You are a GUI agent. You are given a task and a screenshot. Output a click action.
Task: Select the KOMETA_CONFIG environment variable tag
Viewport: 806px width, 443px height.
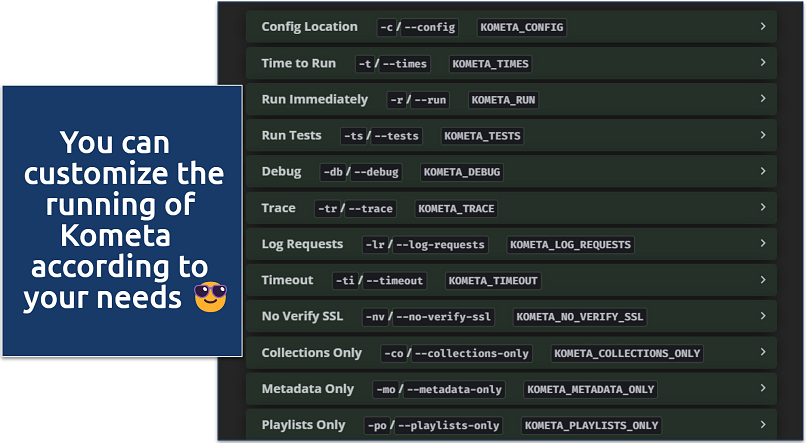522,28
